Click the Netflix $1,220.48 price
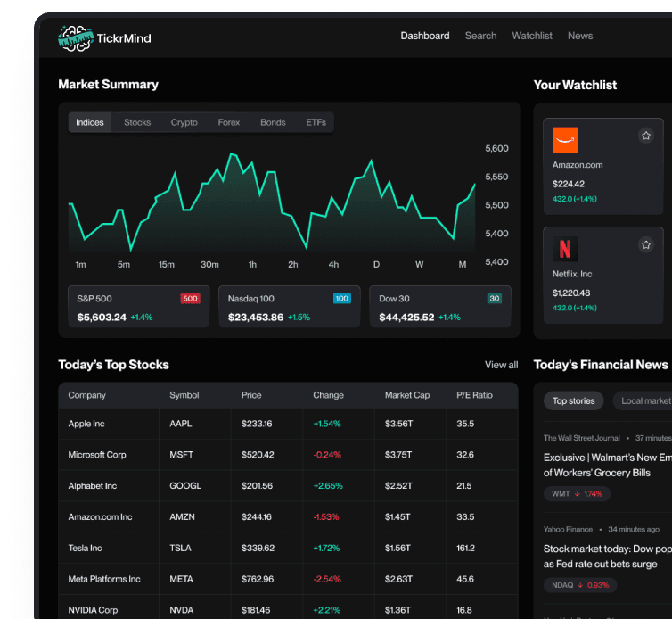The width and height of the screenshot is (672, 619). 571,293
